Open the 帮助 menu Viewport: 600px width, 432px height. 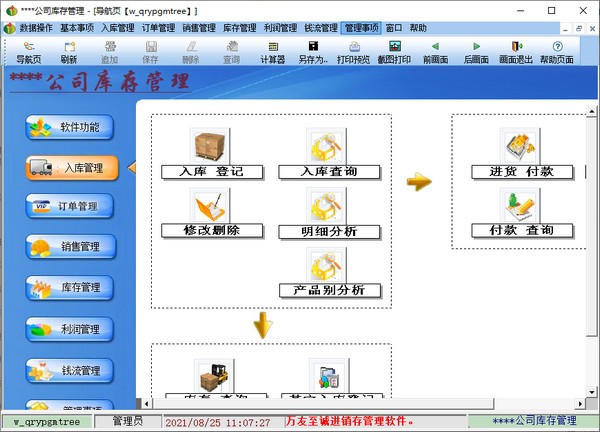(418, 28)
